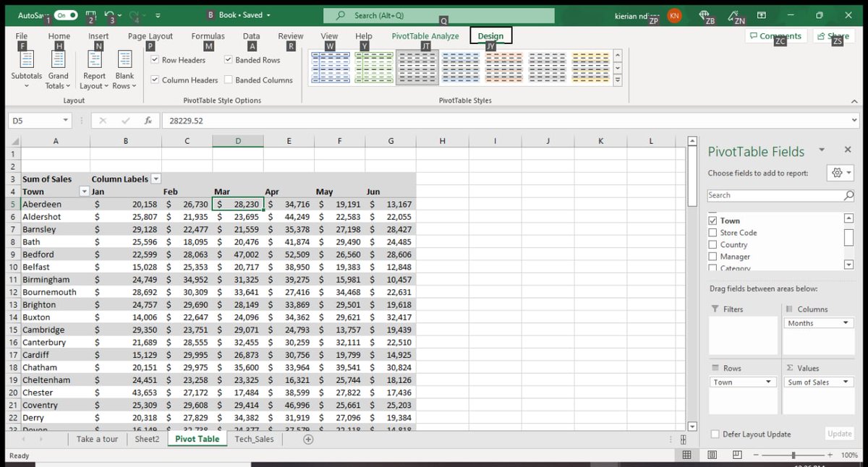Collapse the ribbon with the caret icon
This screenshot has width=868, height=467.
click(x=854, y=101)
